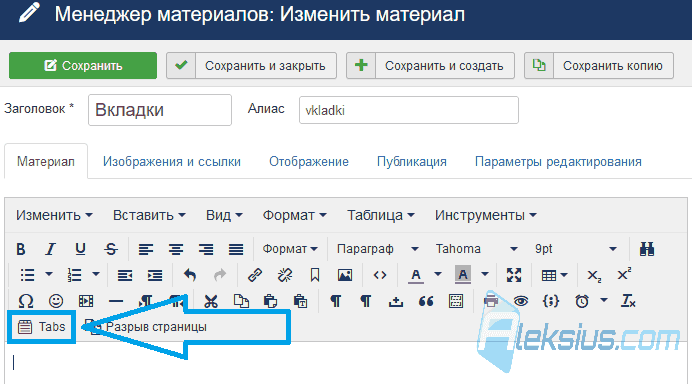The width and height of the screenshot is (693, 384).
Task: Insert a table using the grid icon
Action: pos(549,275)
